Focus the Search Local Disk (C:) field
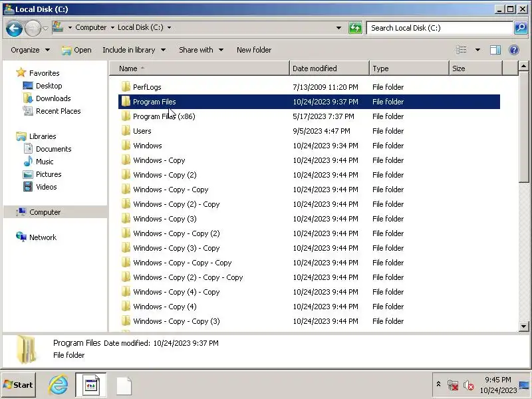 (440, 28)
